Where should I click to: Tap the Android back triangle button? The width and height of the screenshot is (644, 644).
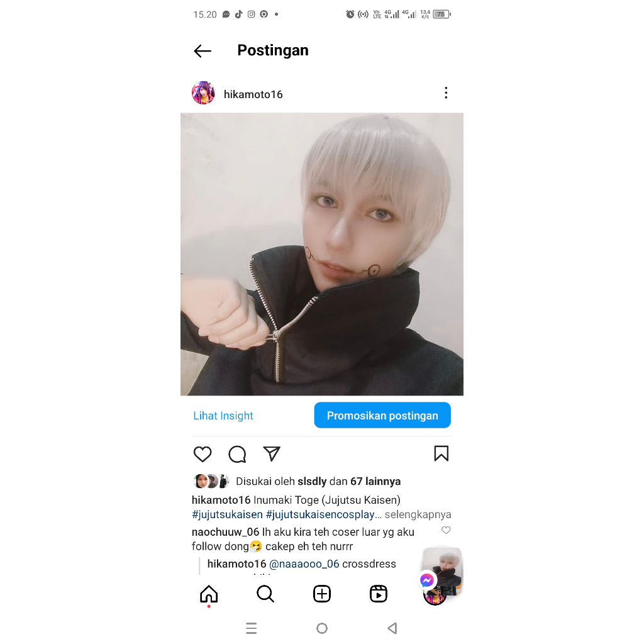click(x=392, y=628)
